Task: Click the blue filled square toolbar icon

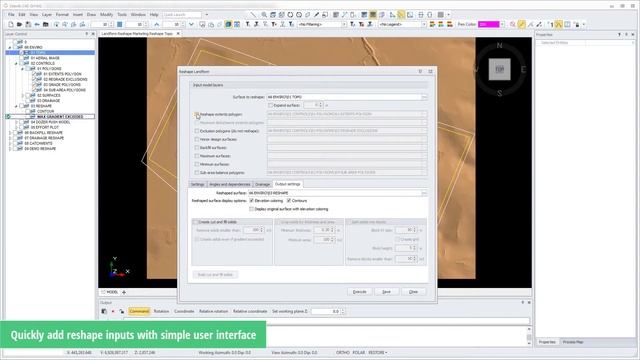Action: pyautogui.click(x=120, y=24)
